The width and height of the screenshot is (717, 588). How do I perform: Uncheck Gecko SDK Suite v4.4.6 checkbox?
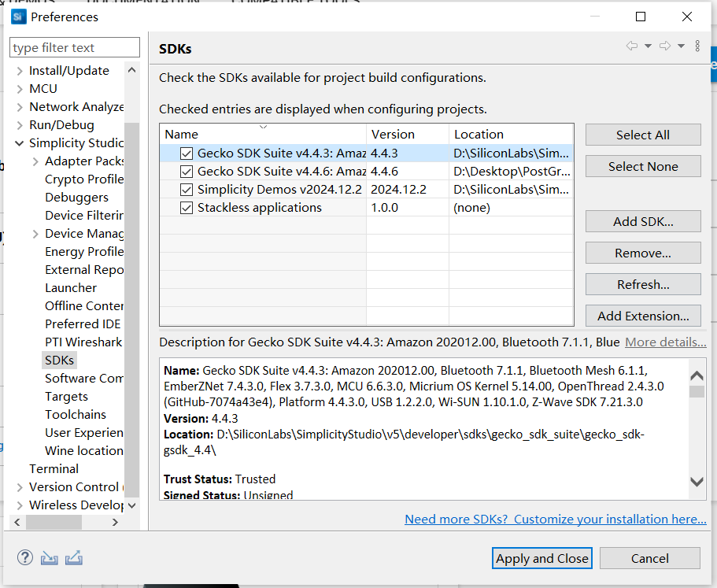point(186,172)
